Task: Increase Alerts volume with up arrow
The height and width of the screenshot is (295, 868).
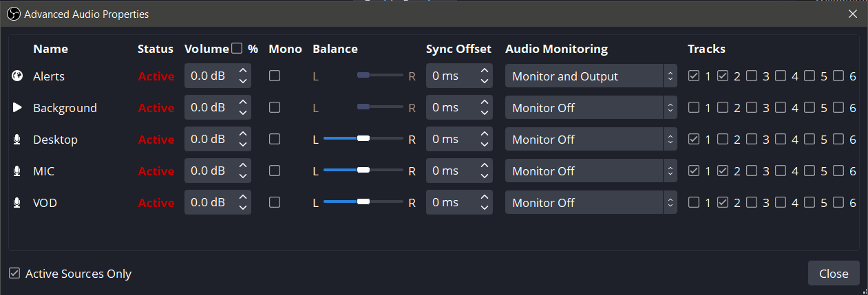Action: click(x=242, y=71)
